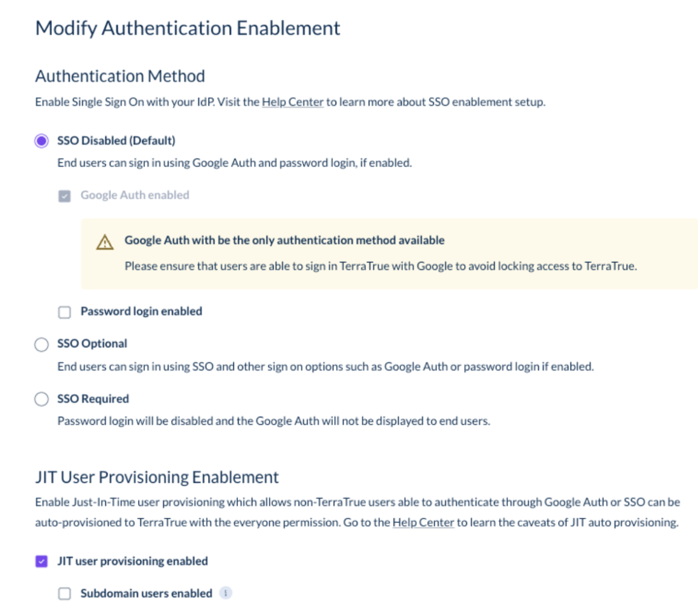Screen dimensions: 698x616
Task: Open Help Center link about SSO setup
Action: (292, 102)
